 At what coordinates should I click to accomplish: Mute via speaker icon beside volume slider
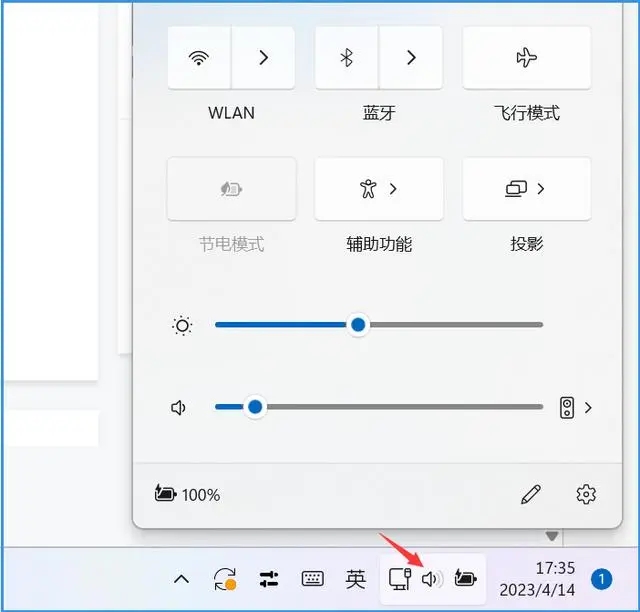point(178,407)
